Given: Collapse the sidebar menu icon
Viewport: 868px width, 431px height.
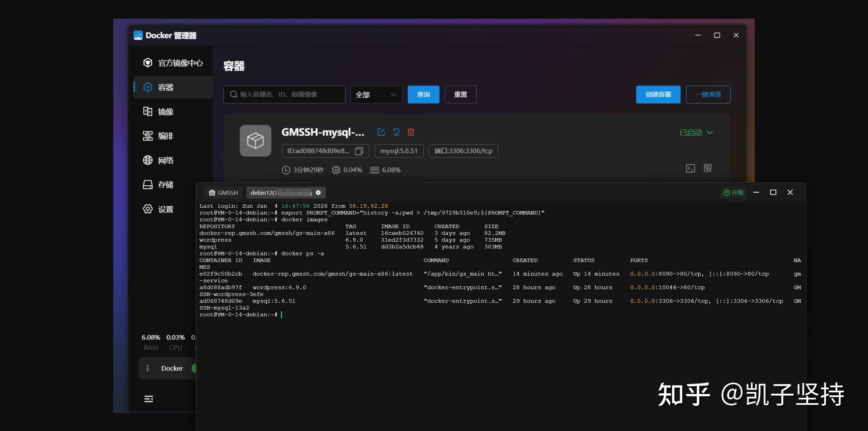Looking at the screenshot, I should (149, 399).
